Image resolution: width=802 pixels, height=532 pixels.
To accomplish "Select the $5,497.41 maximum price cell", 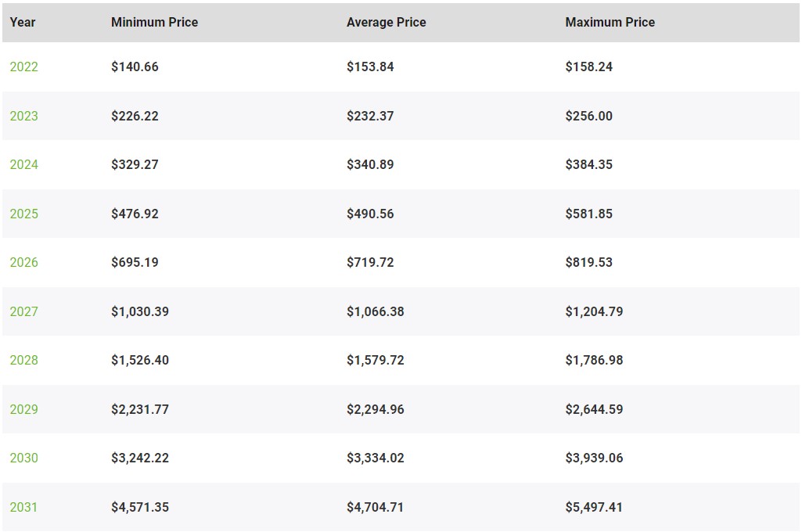I will (594, 506).
